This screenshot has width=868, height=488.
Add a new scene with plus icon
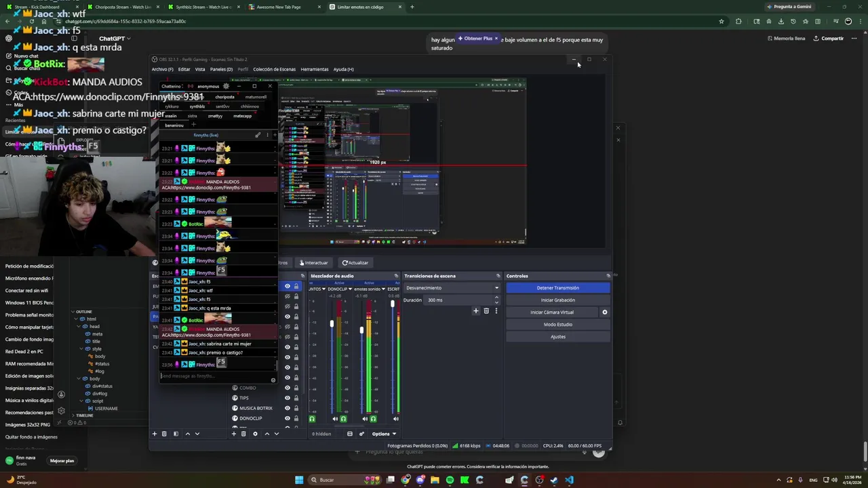pos(154,434)
